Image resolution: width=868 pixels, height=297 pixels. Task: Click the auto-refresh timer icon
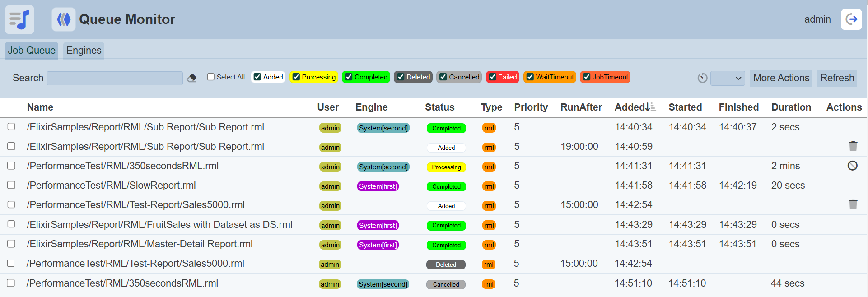tap(702, 78)
